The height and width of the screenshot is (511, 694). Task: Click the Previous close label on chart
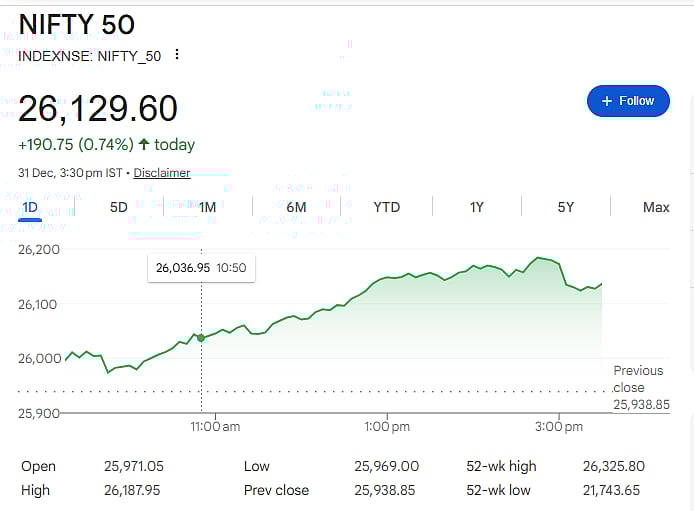(637, 379)
